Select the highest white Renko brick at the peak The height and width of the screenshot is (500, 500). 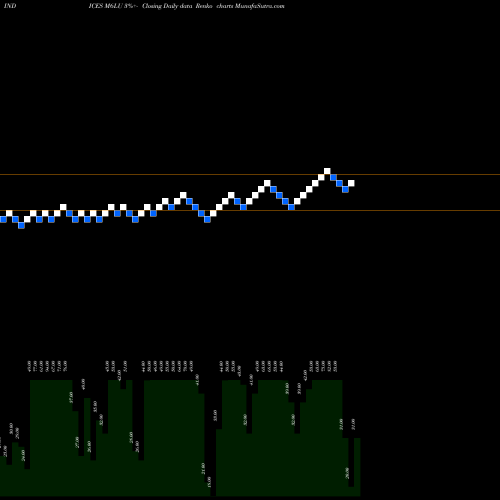coord(327,171)
